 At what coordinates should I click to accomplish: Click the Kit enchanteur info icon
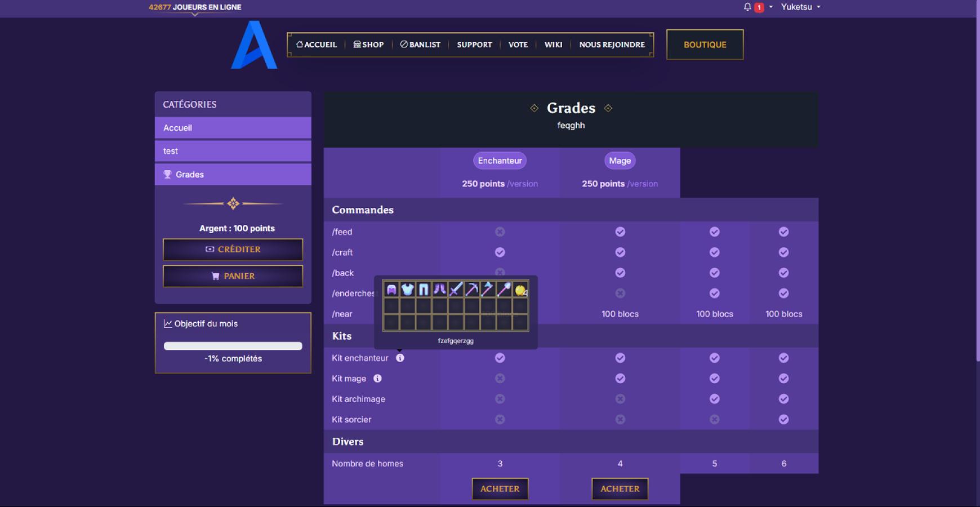[400, 358]
